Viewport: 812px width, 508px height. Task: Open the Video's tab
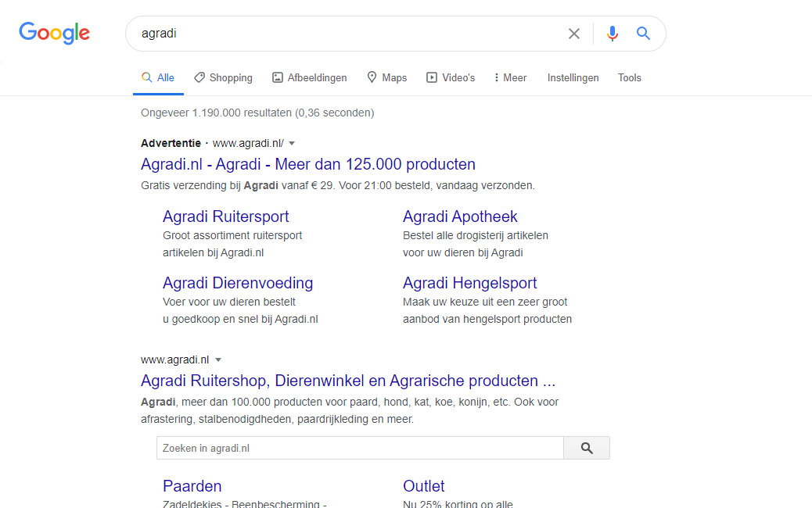pyautogui.click(x=451, y=77)
